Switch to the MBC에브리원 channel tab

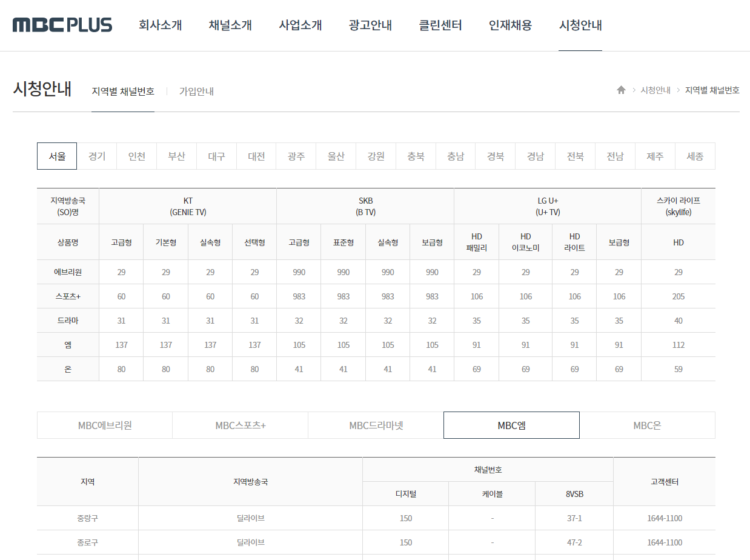click(105, 425)
